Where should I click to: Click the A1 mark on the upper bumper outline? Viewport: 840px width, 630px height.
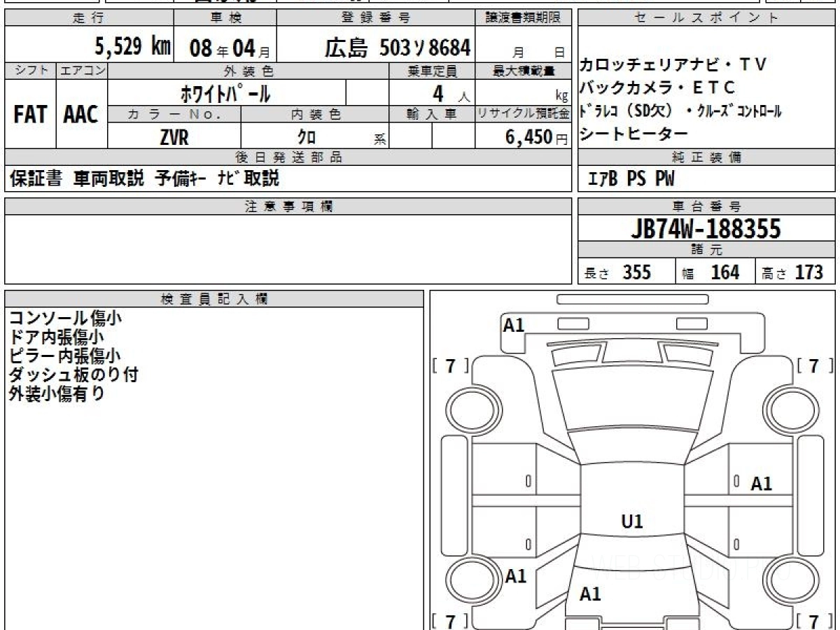click(x=514, y=325)
